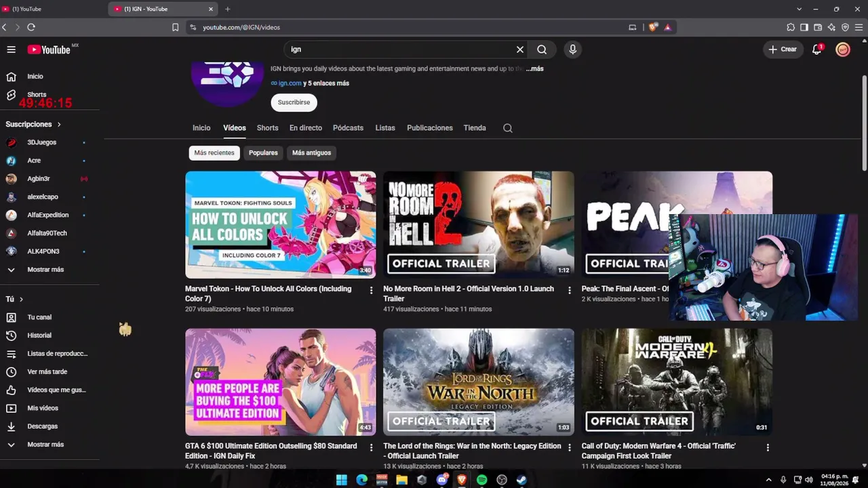The width and height of the screenshot is (868, 488).
Task: Toggle the Brave sidebar panel icon
Action: point(804,27)
